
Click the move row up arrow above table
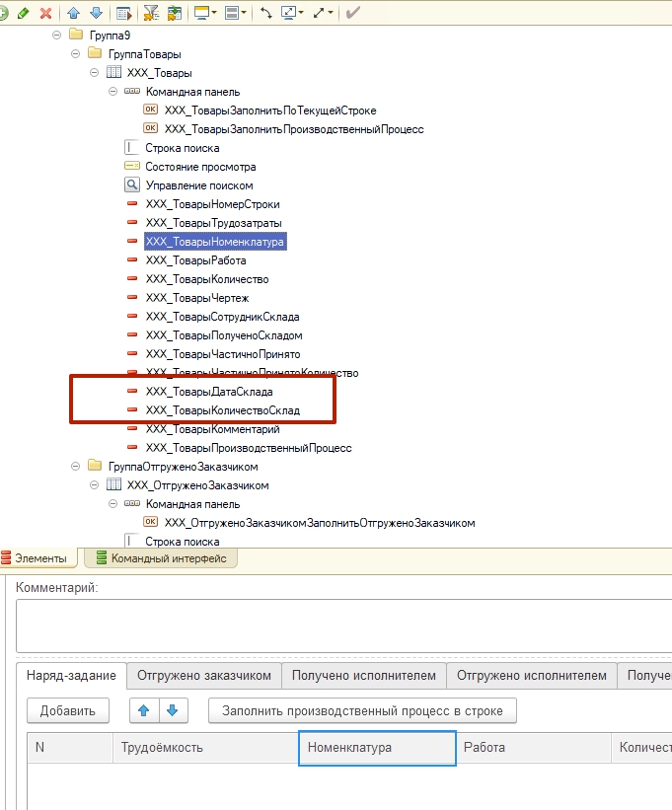tap(144, 710)
